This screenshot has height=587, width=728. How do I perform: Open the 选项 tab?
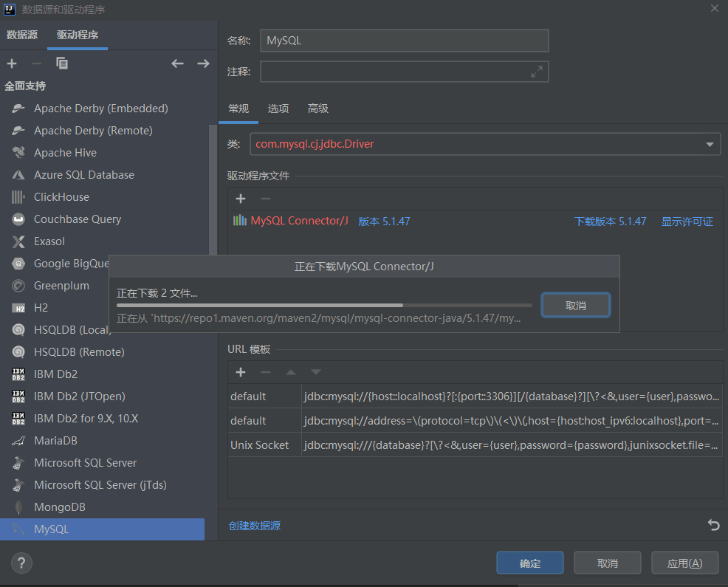278,108
